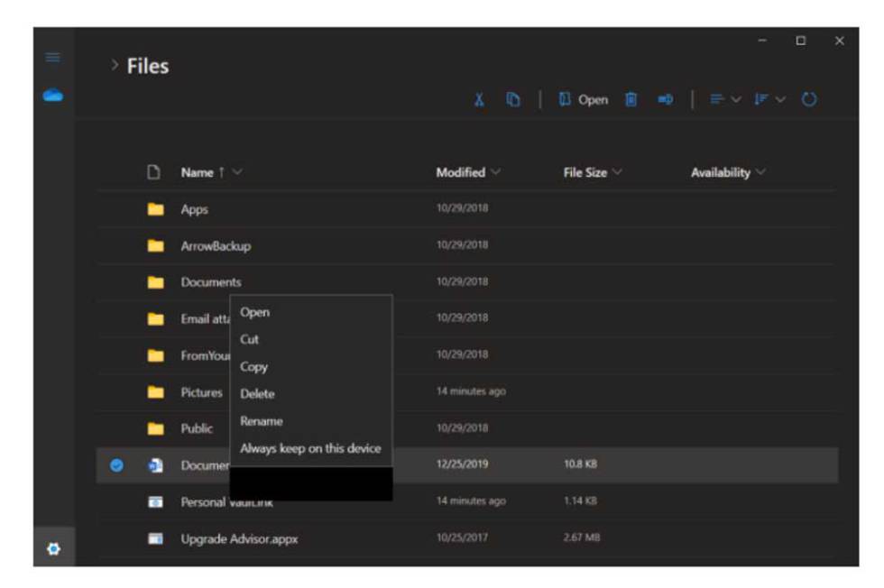Click the Upgrade Advisor.appx file icon
The height and width of the screenshot is (588, 884).
[x=155, y=538]
